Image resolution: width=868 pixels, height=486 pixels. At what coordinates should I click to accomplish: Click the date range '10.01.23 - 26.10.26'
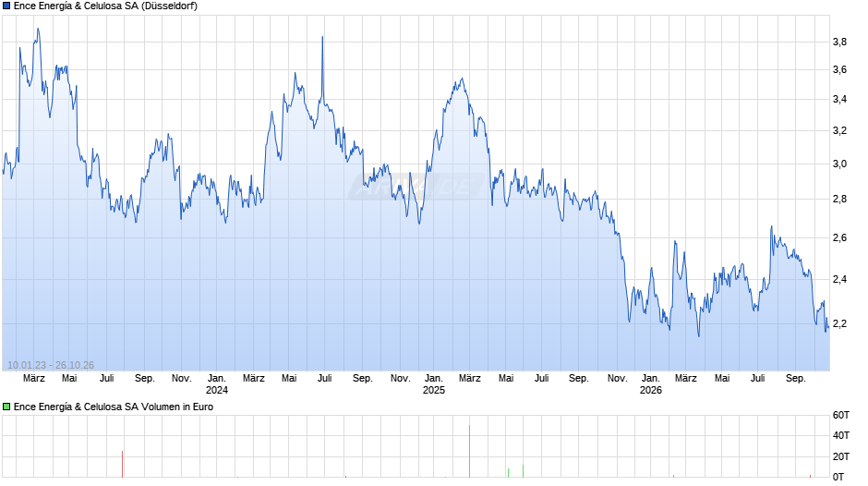click(51, 365)
